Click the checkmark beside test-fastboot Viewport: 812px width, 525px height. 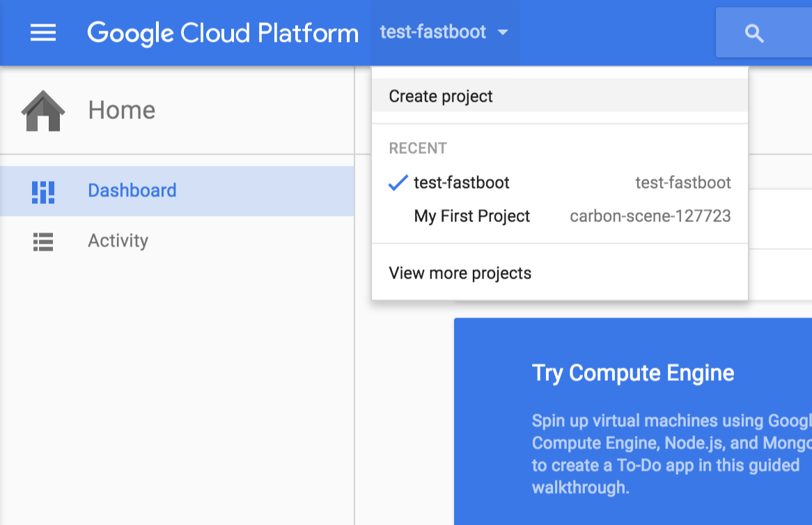[397, 182]
